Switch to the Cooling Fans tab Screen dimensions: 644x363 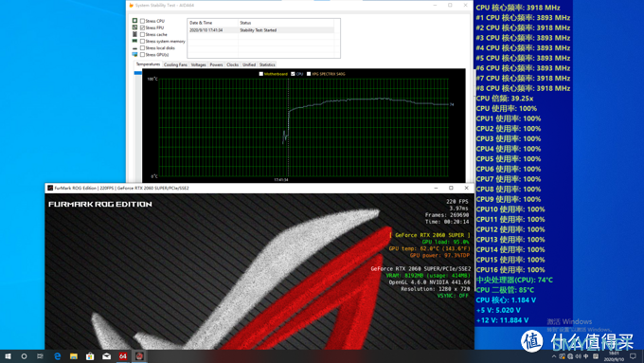pyautogui.click(x=175, y=64)
